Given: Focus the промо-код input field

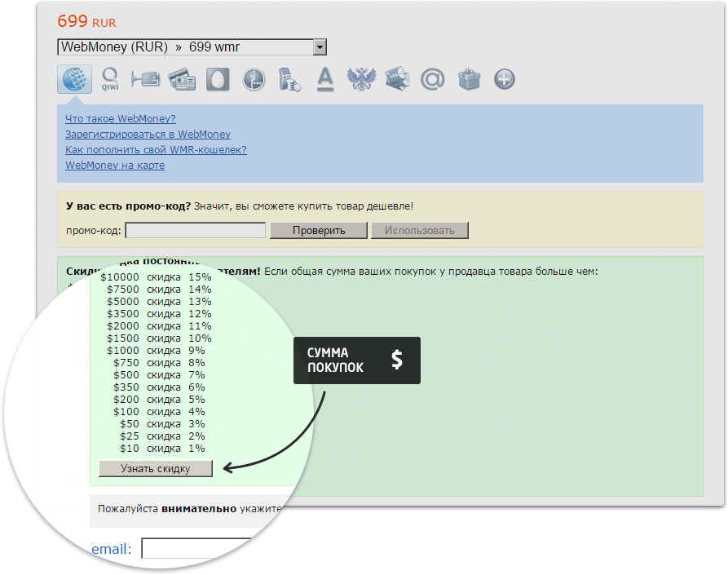Looking at the screenshot, I should point(196,230).
